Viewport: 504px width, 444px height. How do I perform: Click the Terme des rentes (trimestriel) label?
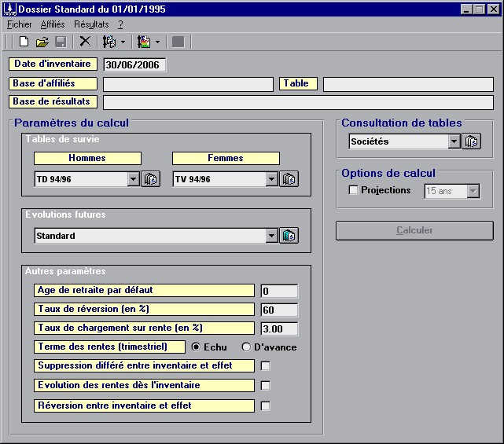tap(109, 347)
